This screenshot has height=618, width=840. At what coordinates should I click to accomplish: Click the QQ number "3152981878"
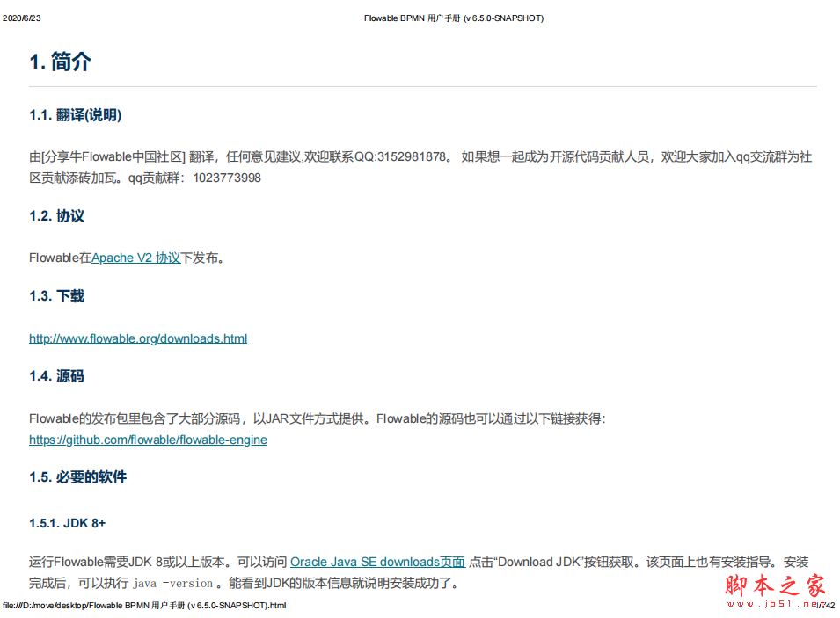tap(412, 156)
